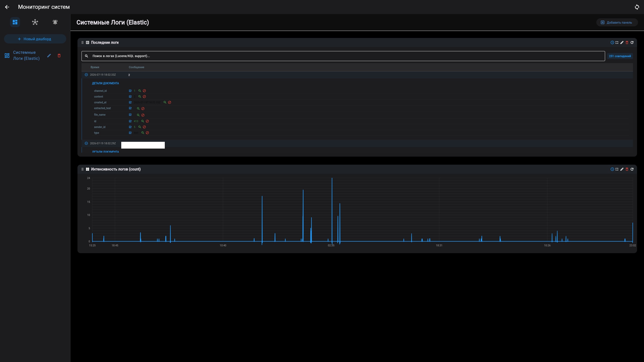
Task: Collapse the 18:02:33Z log row
Action: click(86, 75)
